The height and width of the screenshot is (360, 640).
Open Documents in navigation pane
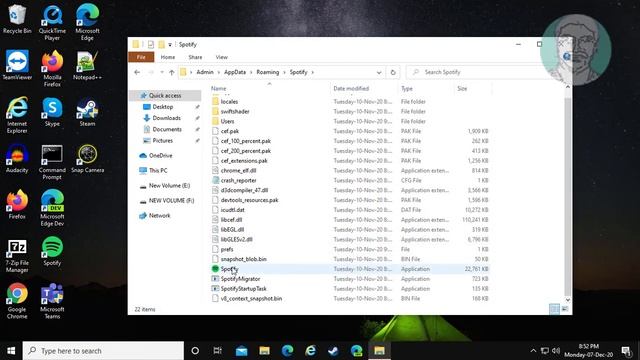(x=167, y=129)
